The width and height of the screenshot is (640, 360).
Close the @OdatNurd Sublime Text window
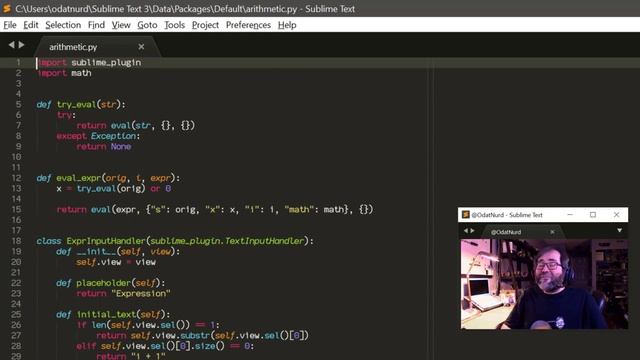coord(616,214)
